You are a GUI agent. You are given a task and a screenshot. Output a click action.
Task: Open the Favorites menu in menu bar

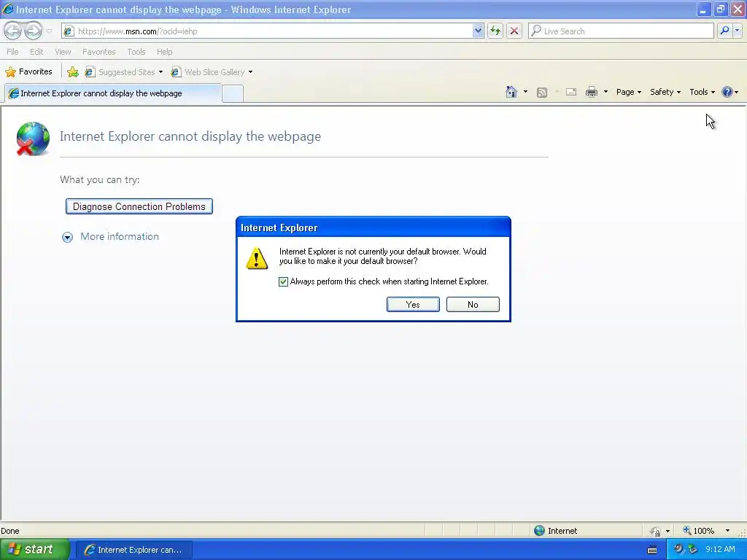(x=98, y=52)
